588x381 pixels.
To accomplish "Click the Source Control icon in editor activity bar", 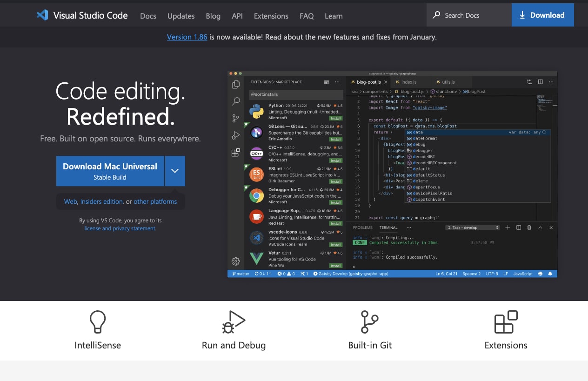I will click(x=236, y=118).
